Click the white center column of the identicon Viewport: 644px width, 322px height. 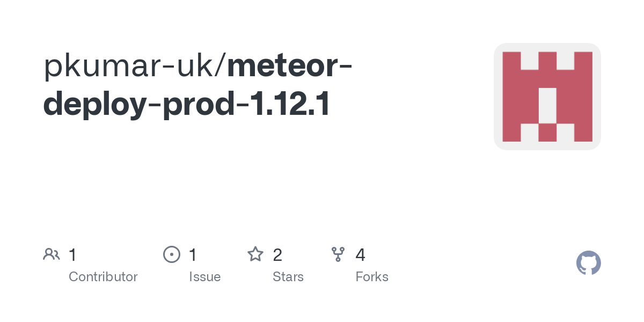pos(547,106)
